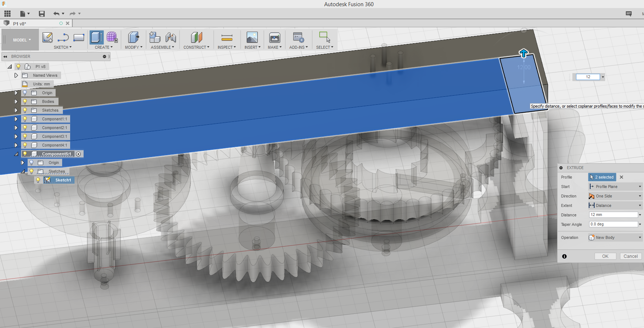Toggle visibility bulb of top-level Origin
Screen dimensions: 644x328
(x=25, y=93)
